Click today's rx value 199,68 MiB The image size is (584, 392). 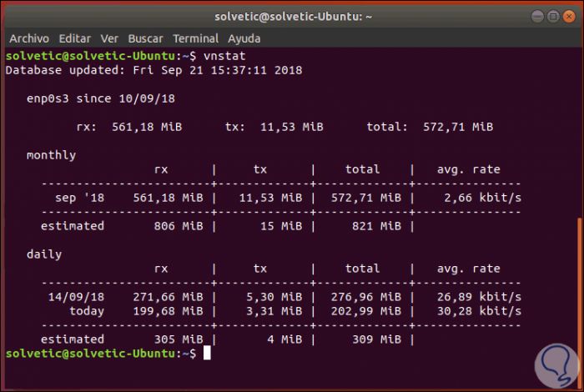pos(168,311)
